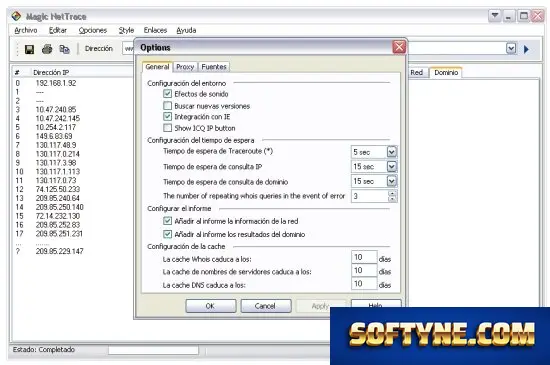The width and height of the screenshot is (550, 365).
Task: Enable Buscar nuevas versiones checkbox
Action: pyautogui.click(x=168, y=106)
